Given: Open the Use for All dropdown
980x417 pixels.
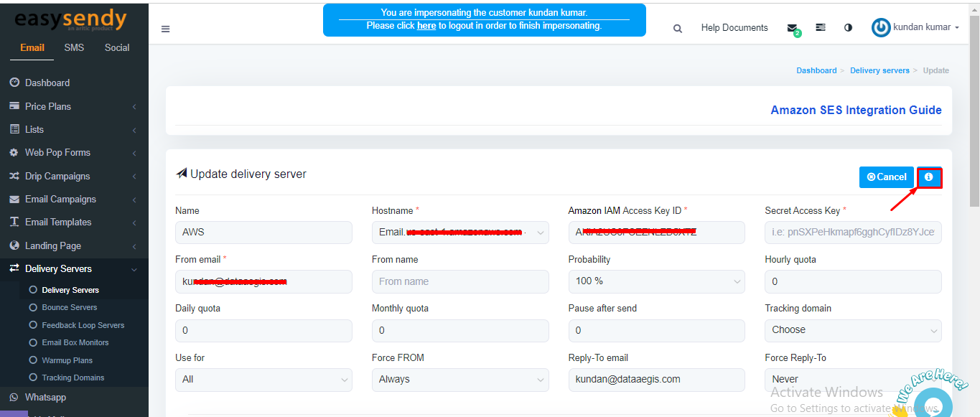Looking at the screenshot, I should pos(263,380).
